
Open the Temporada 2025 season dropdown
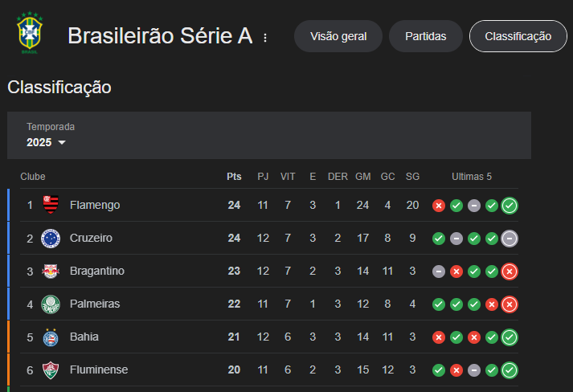coord(46,142)
